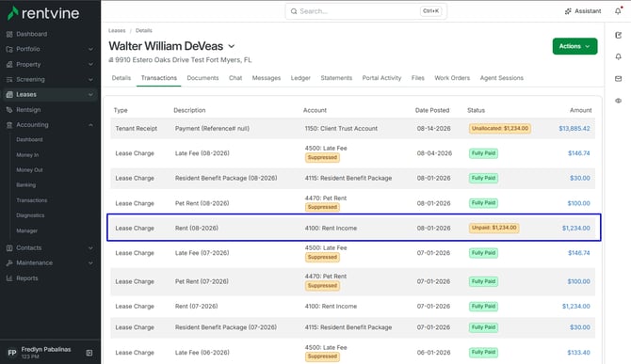
Task: Open Dashboard from the sidebar
Action: coord(31,34)
